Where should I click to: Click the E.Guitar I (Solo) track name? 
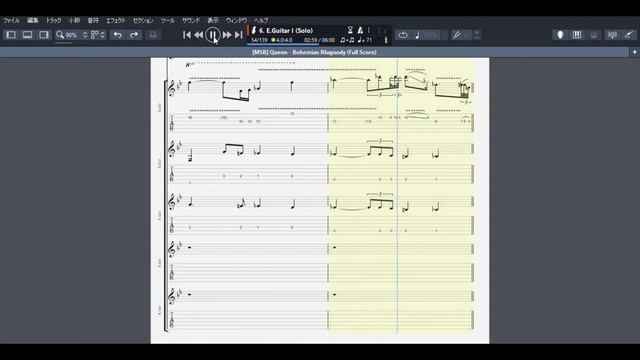286,31
